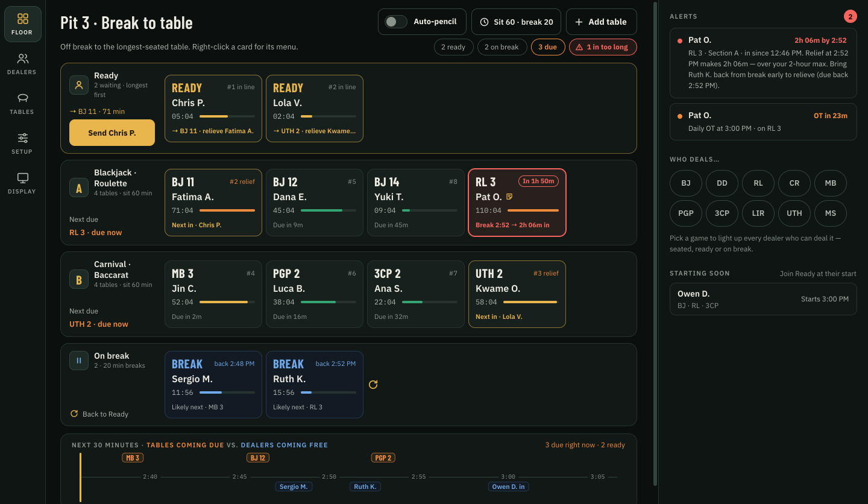Select the UTH game chip under Who Deals
This screenshot has width=868, height=504.
794,213
